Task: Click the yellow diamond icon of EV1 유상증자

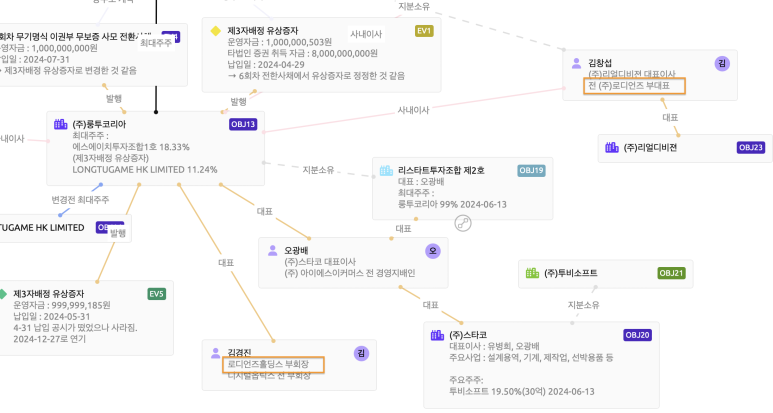Action: click(x=215, y=31)
